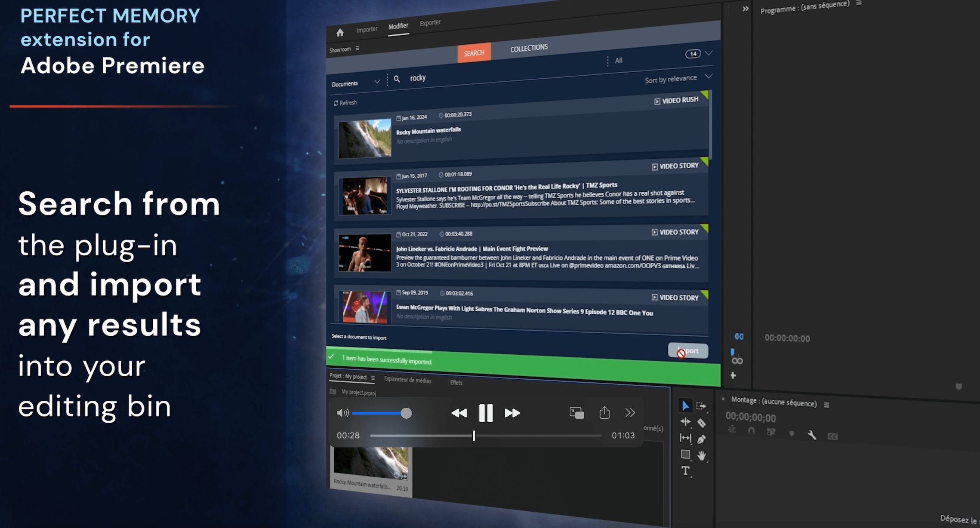Image resolution: width=980 pixels, height=528 pixels.
Task: Click the Import button
Action: click(x=688, y=350)
